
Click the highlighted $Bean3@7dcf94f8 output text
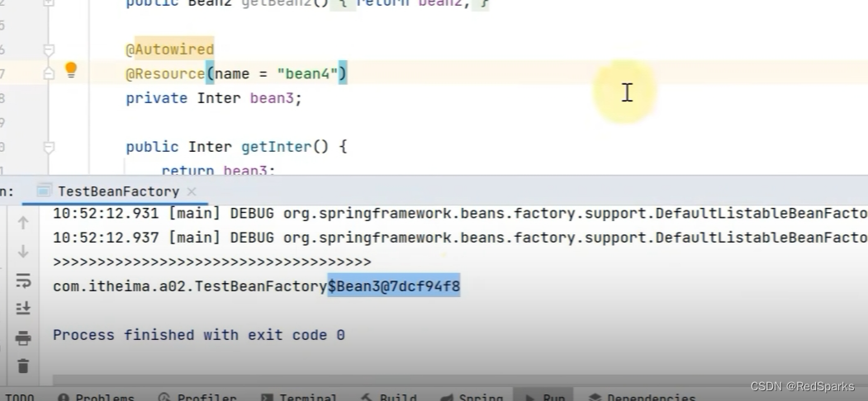394,286
